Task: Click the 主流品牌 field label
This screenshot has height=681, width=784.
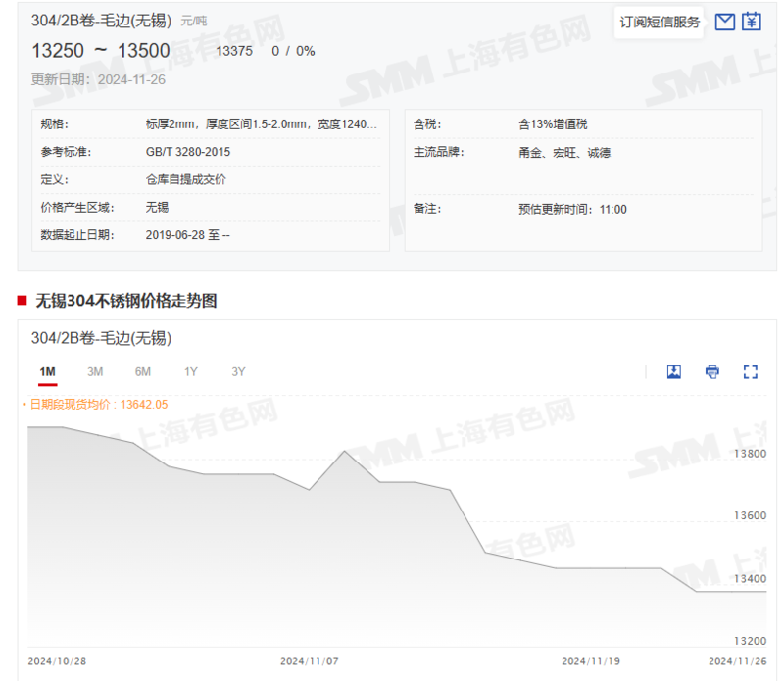Action: tap(438, 152)
